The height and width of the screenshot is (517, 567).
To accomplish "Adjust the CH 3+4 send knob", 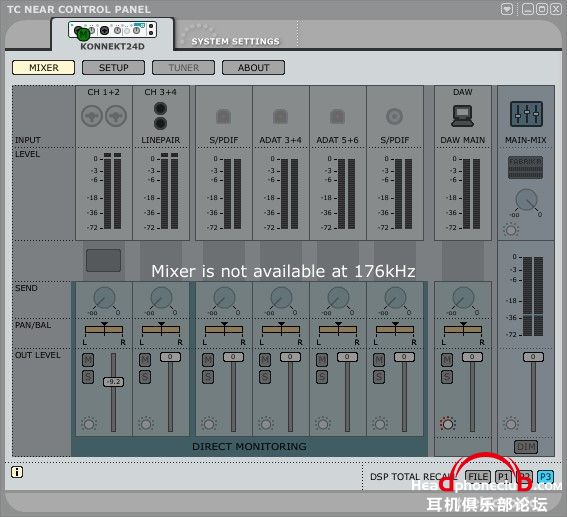I will 161,298.
